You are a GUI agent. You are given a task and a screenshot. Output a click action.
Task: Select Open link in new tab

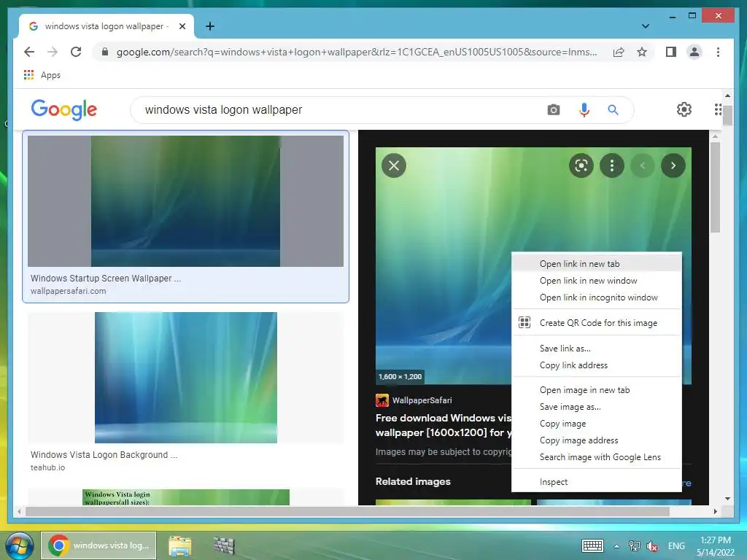(x=597, y=264)
